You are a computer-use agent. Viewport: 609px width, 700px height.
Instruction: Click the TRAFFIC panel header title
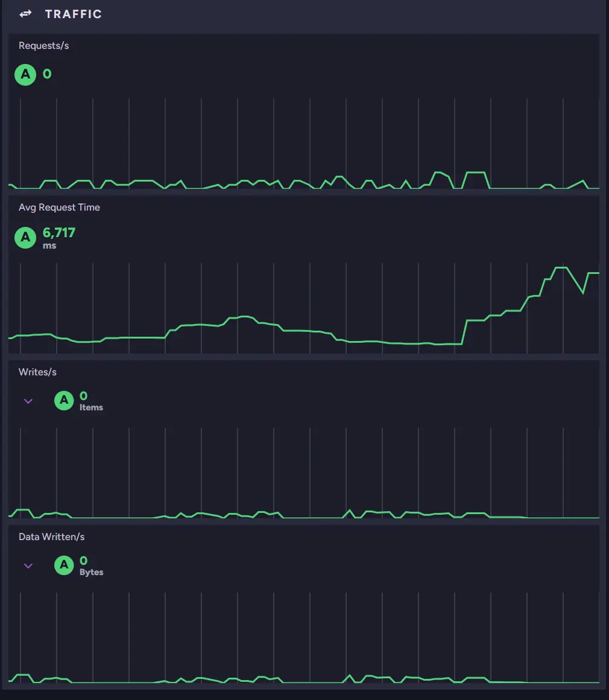point(74,14)
